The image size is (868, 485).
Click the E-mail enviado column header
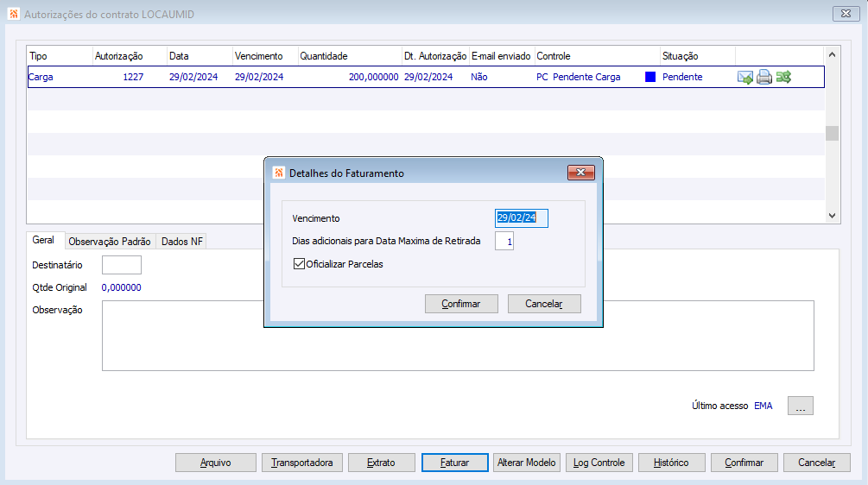pyautogui.click(x=502, y=56)
